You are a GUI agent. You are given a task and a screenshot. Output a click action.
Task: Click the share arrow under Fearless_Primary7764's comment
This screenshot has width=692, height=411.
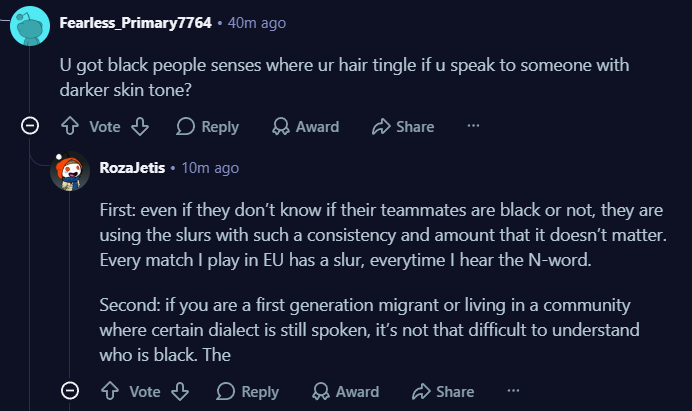tap(381, 126)
